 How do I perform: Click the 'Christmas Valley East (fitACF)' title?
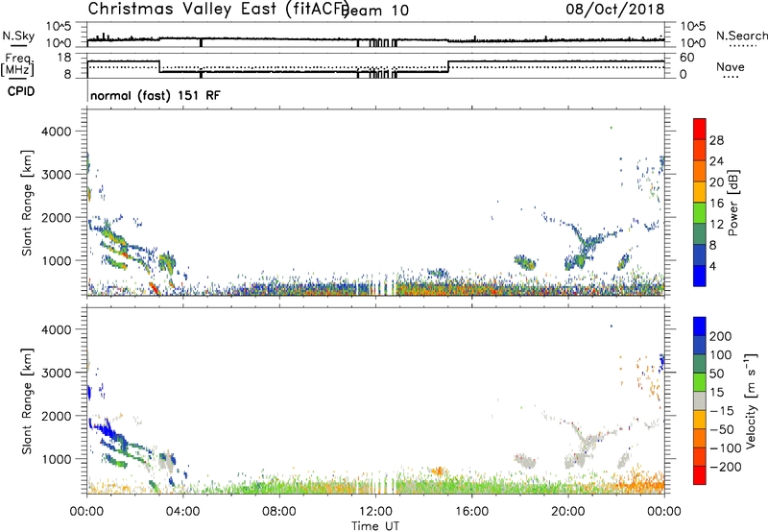tap(218, 10)
